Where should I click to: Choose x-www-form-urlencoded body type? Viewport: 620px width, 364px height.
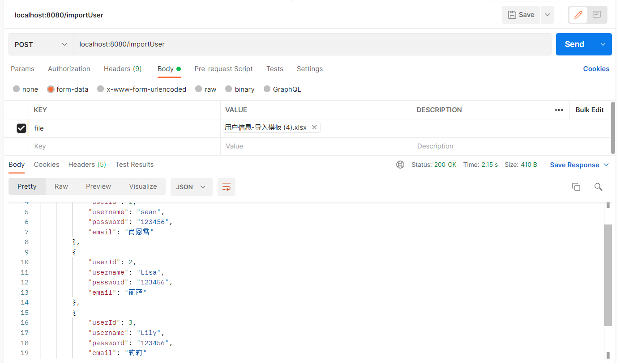[x=101, y=89]
